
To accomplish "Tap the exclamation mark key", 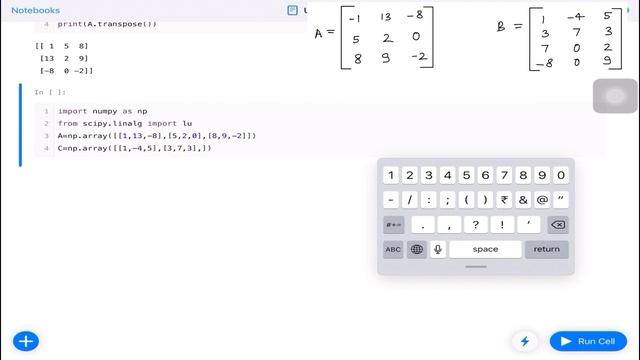I will pos(502,224).
